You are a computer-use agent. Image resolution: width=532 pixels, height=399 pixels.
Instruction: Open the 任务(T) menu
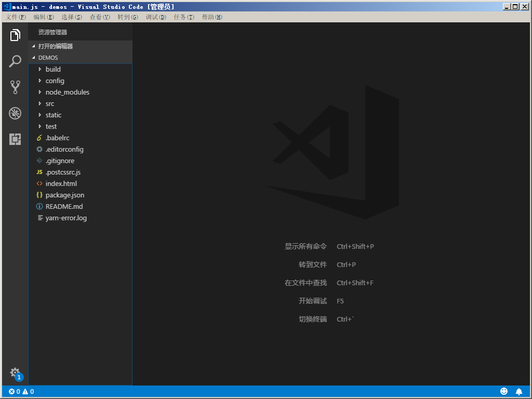184,17
